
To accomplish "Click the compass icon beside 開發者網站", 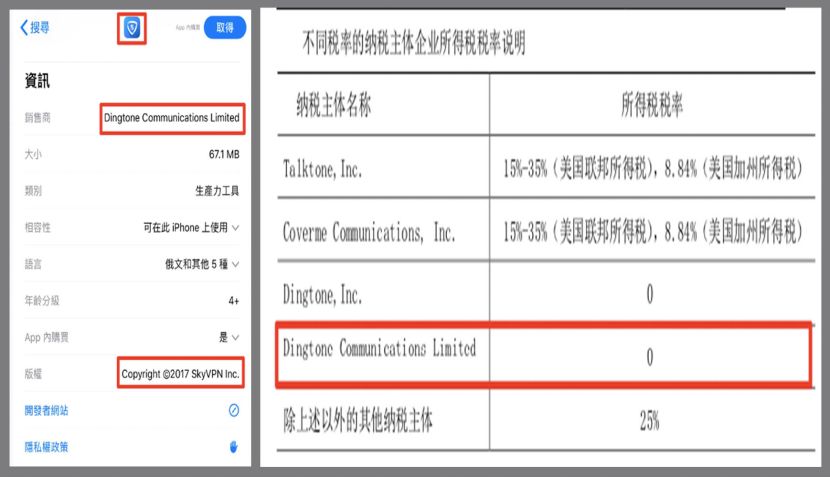I will [x=234, y=410].
